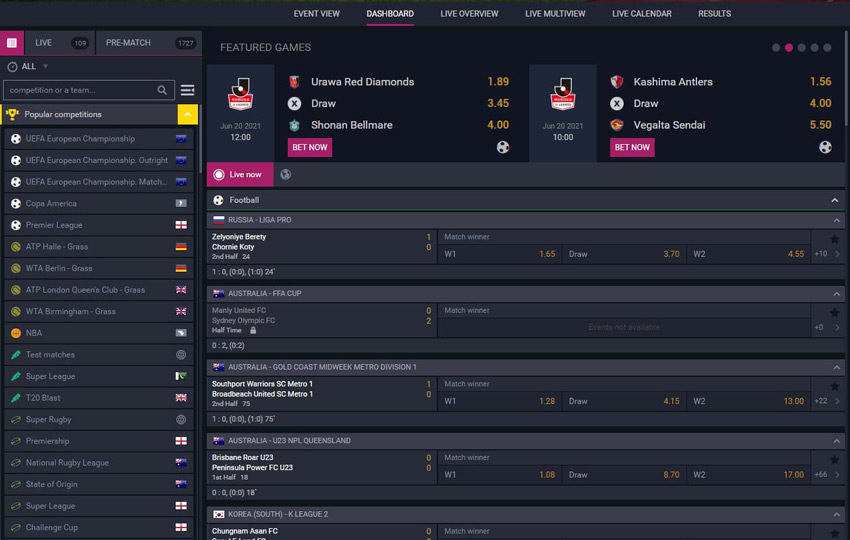Open Test matches cricket competition
The height and width of the screenshot is (540, 850).
(99, 355)
